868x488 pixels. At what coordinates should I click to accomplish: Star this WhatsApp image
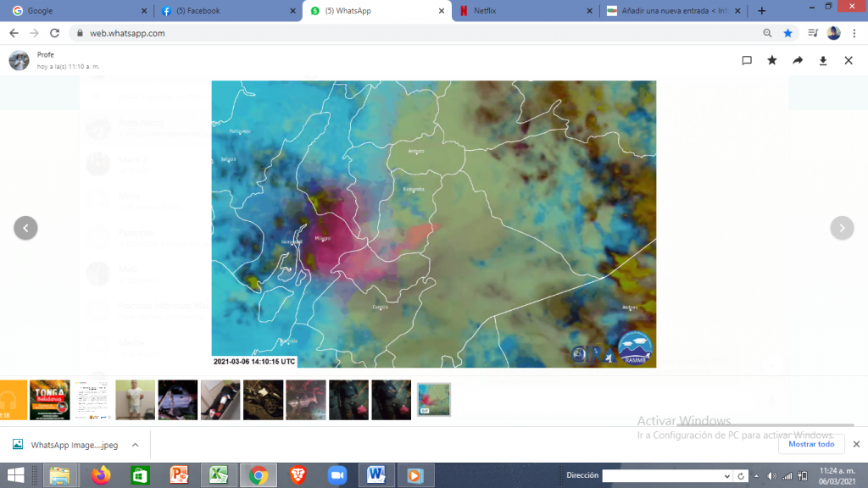click(772, 60)
